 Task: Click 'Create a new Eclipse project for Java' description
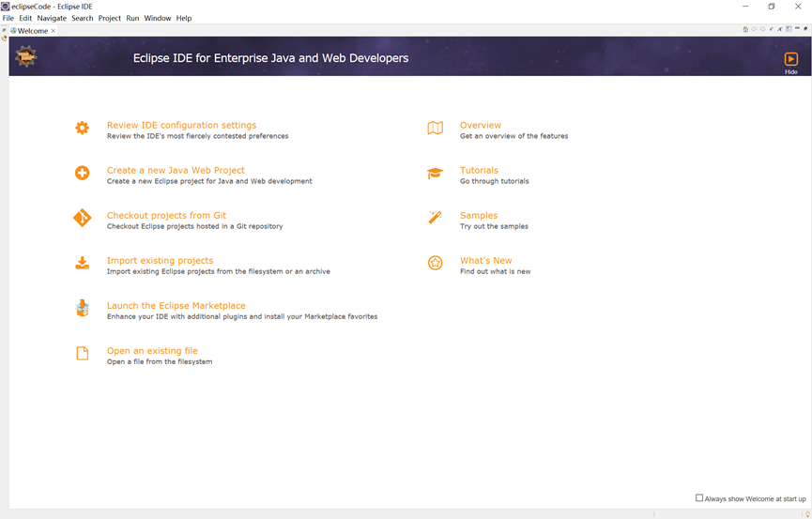[x=209, y=181]
